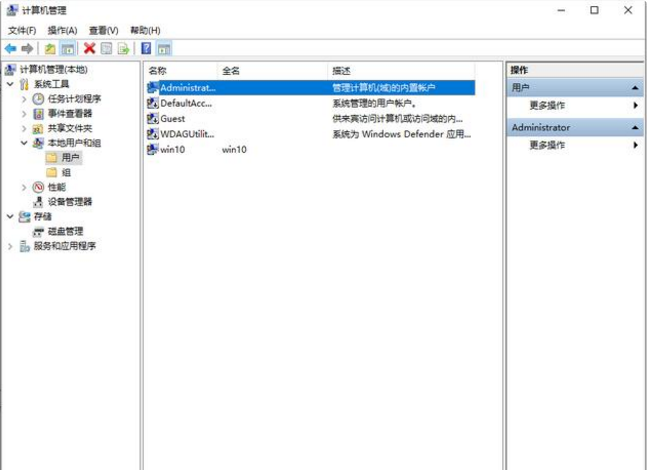Select the win10 user row

click(172, 149)
